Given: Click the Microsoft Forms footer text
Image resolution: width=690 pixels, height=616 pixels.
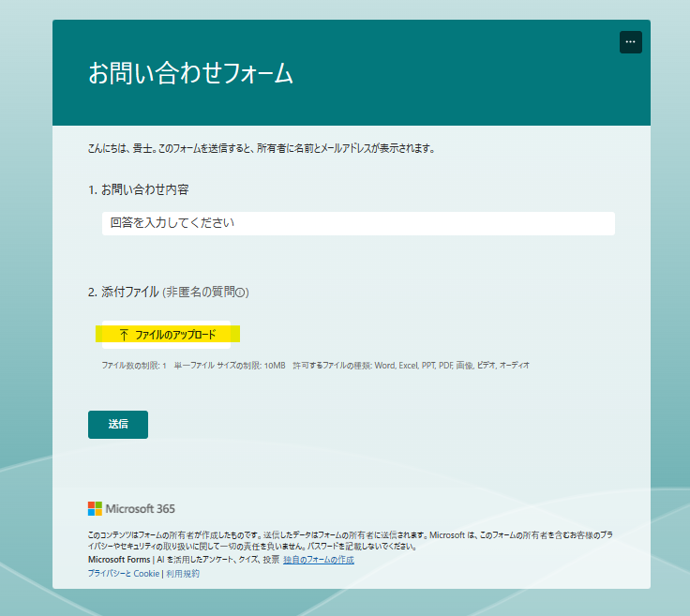Looking at the screenshot, I should [x=119, y=560].
